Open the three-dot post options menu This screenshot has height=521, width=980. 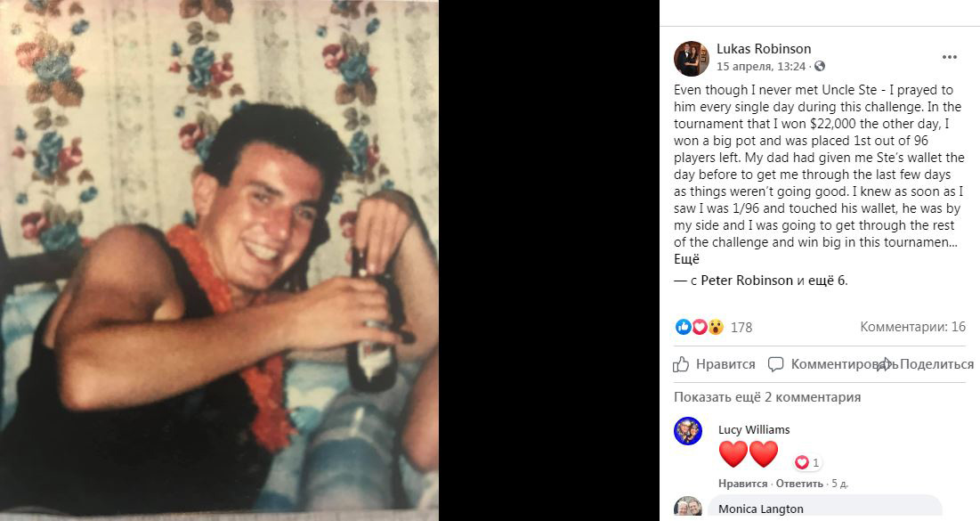[950, 57]
